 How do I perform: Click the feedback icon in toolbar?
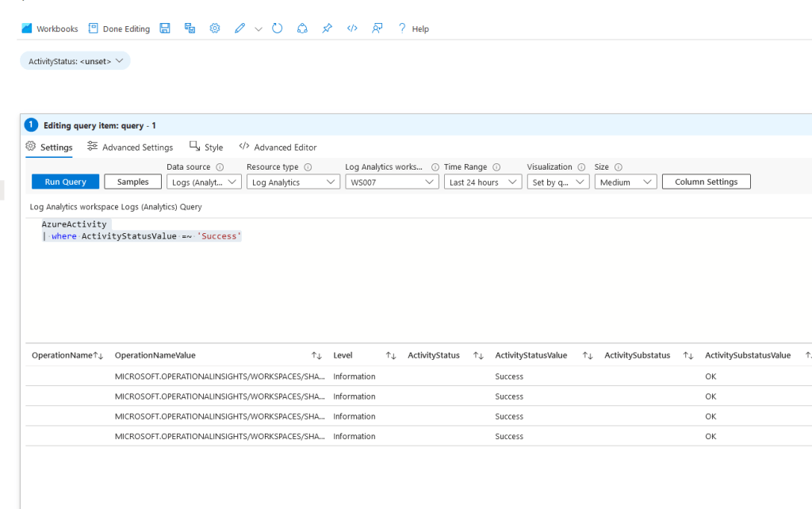pos(377,29)
